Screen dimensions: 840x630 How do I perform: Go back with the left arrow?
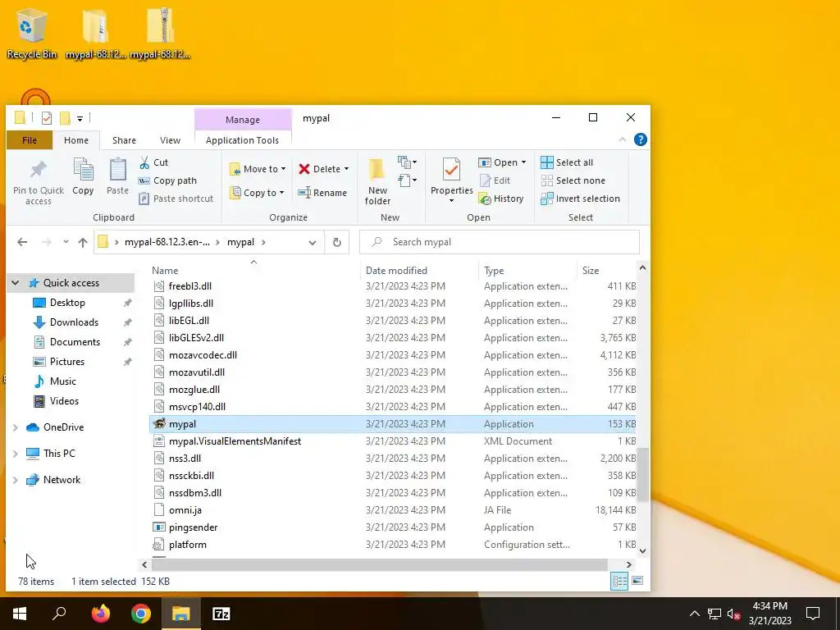tap(22, 242)
